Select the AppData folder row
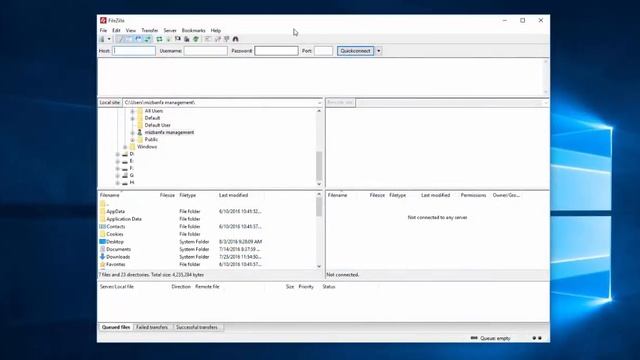640x360 pixels. pos(207,211)
